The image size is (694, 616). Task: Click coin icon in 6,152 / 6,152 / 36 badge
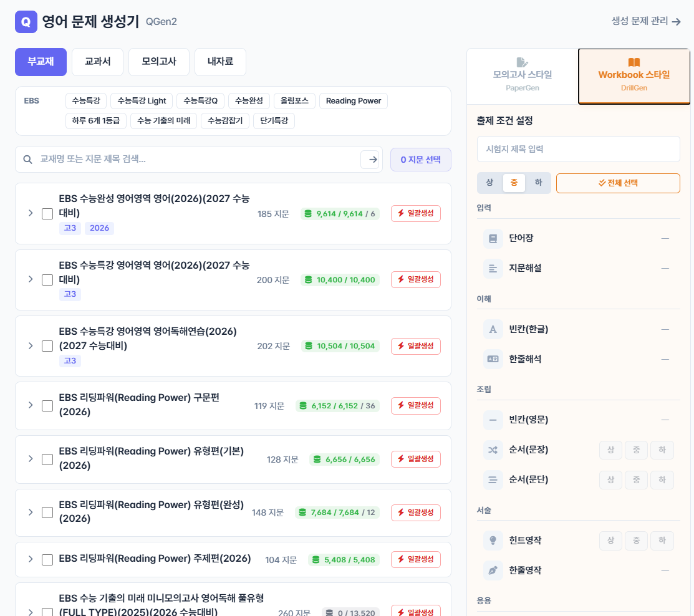pos(303,406)
